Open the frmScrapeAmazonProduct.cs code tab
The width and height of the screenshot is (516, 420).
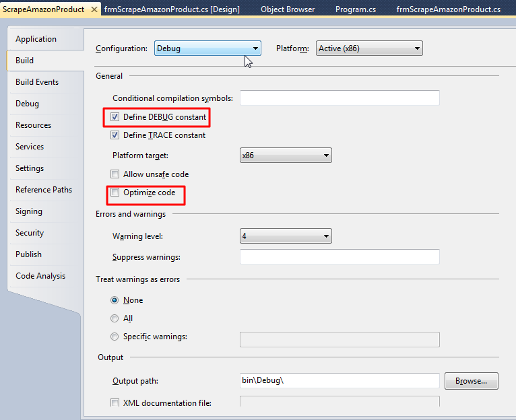coord(448,9)
